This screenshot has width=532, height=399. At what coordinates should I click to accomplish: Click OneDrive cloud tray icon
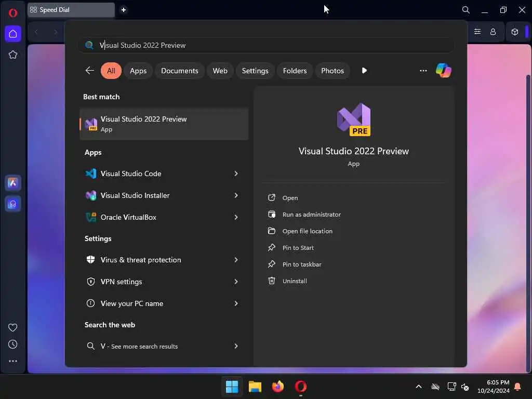tap(435, 387)
